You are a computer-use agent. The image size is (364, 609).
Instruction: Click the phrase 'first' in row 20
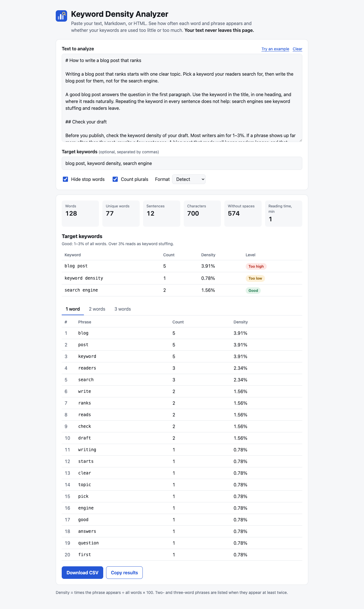point(85,555)
